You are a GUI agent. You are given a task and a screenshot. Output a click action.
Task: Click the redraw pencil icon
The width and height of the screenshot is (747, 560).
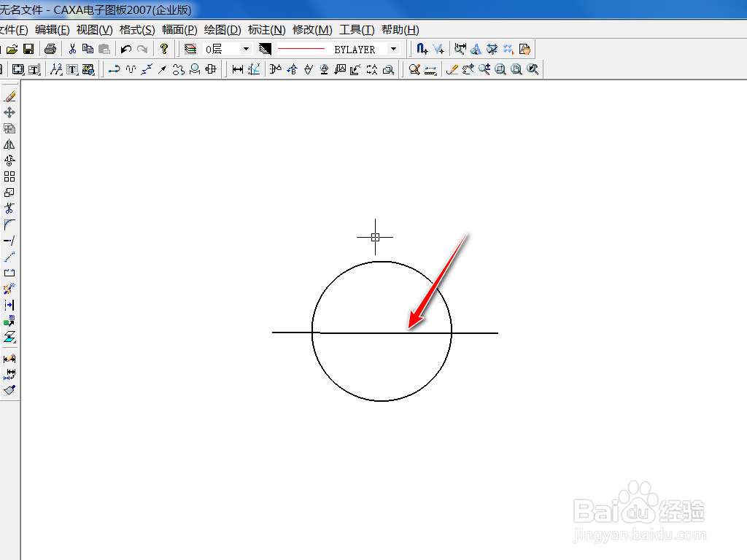[452, 69]
